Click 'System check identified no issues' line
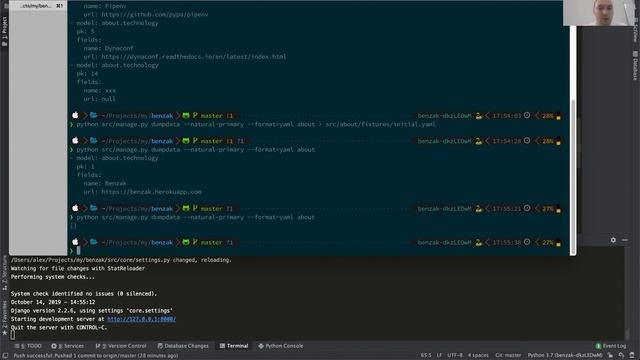The image size is (640, 360). [84, 293]
